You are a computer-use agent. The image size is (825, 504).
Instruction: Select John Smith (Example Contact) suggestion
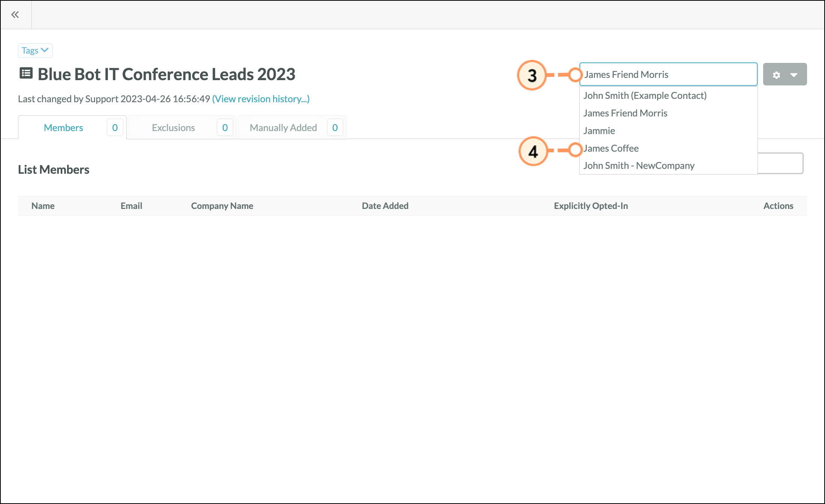tap(668, 95)
